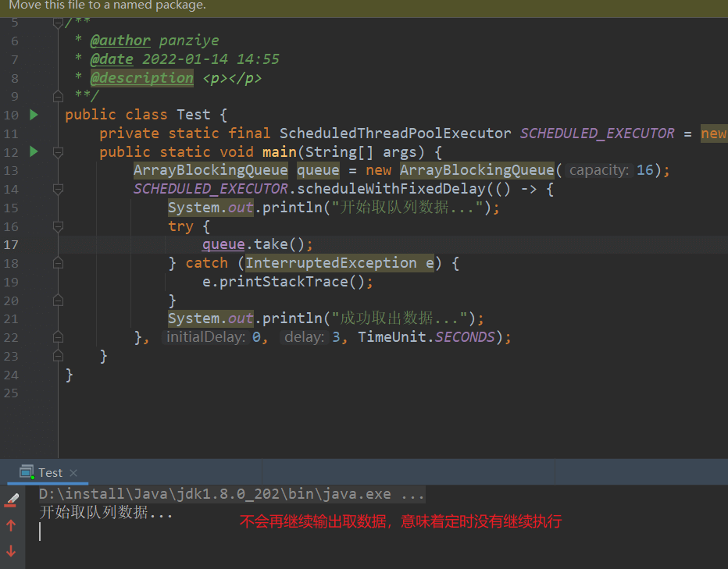The image size is (728, 569).
Task: Click author name panziye in Javadoc
Action: 189,41
